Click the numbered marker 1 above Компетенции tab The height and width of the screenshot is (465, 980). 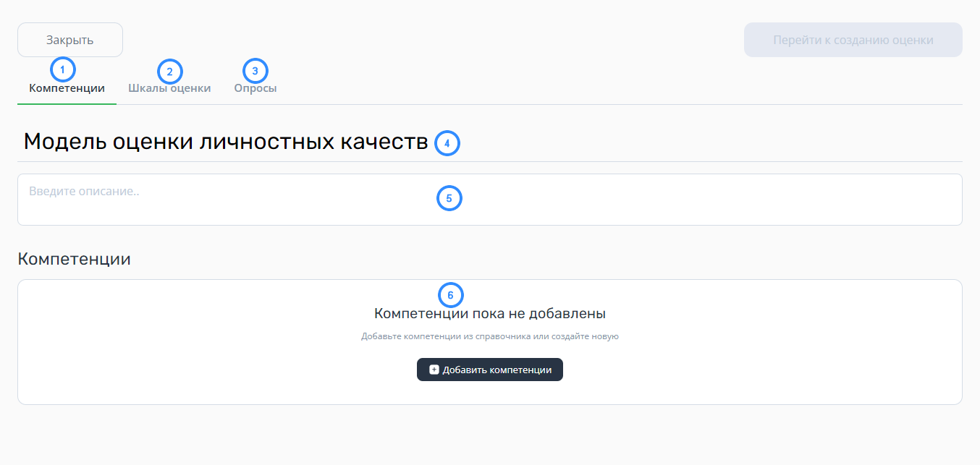coord(63,69)
